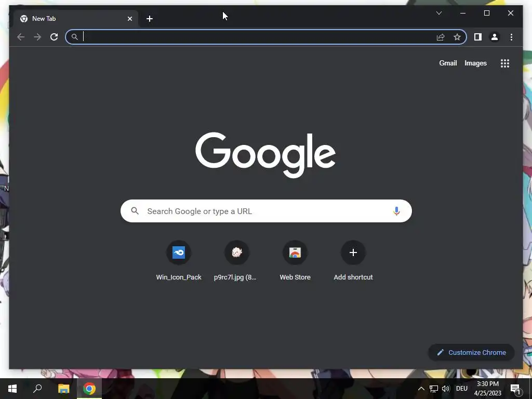
Task: Minimize the Chrome window
Action: pos(463,13)
